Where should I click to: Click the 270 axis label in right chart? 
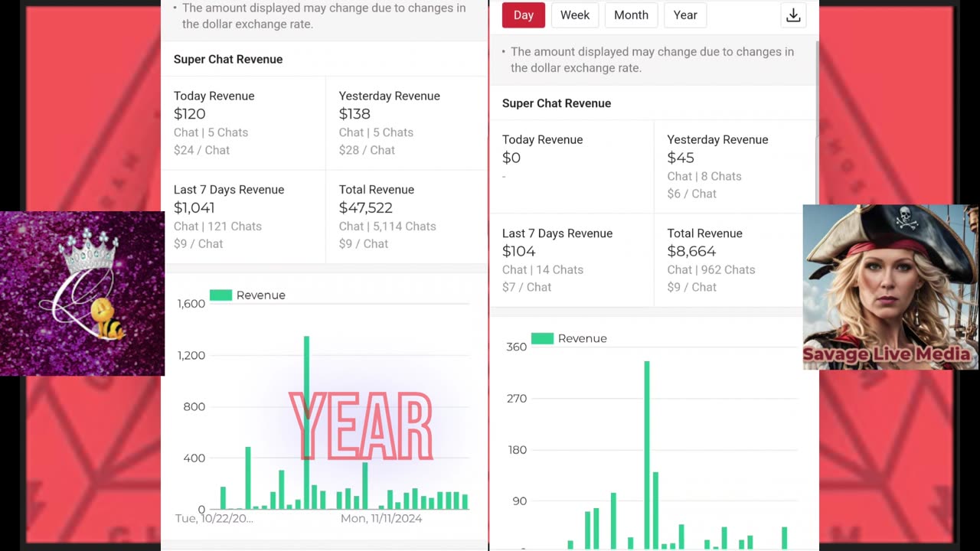(517, 399)
